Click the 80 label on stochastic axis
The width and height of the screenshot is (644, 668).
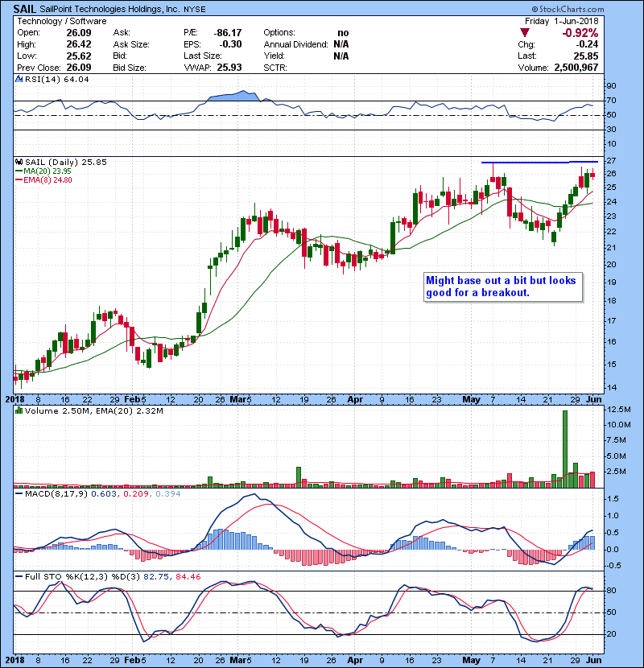611,591
